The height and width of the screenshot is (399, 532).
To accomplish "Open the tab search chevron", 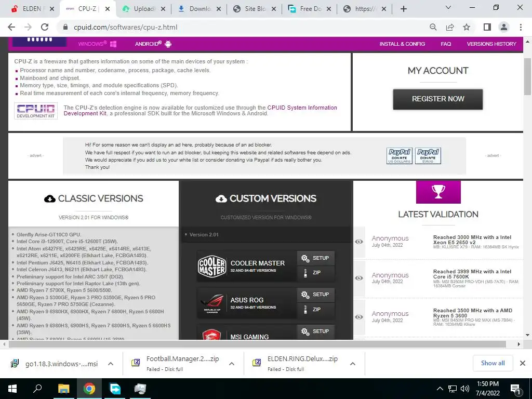I will click(x=448, y=7).
